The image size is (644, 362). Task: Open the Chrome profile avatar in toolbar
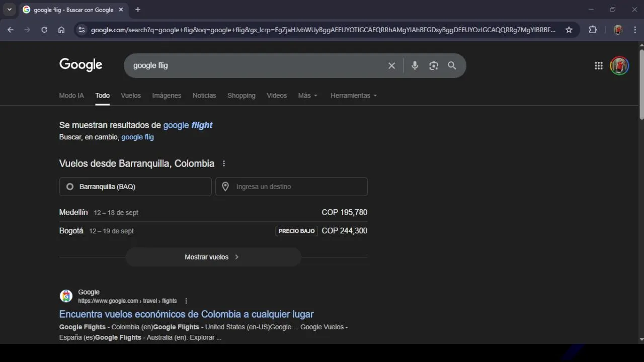click(x=618, y=30)
